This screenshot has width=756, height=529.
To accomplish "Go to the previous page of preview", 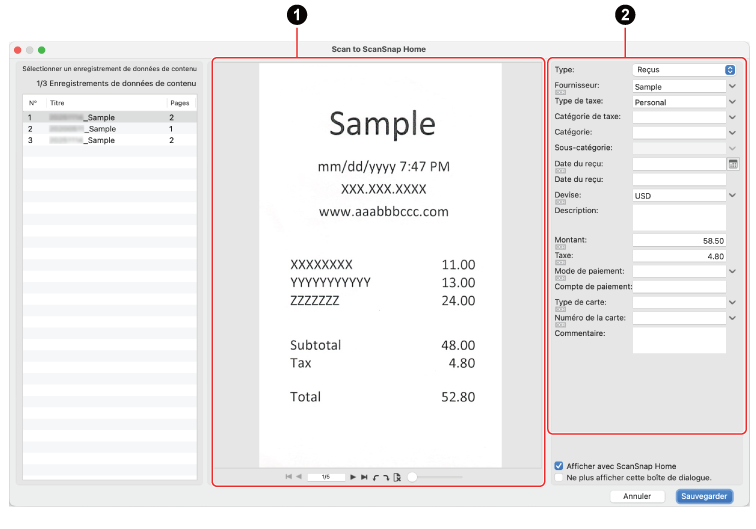I will click(299, 478).
